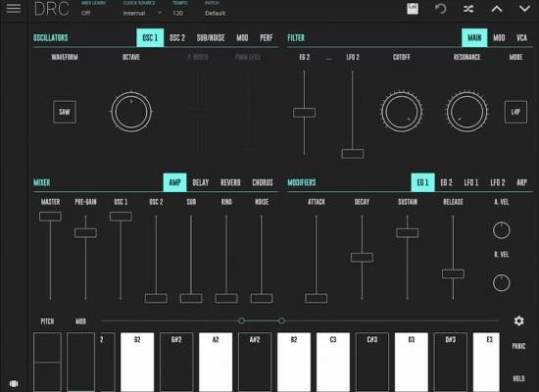Click the Octave knob
Viewport: 539px width, 392px height.
pos(131,112)
